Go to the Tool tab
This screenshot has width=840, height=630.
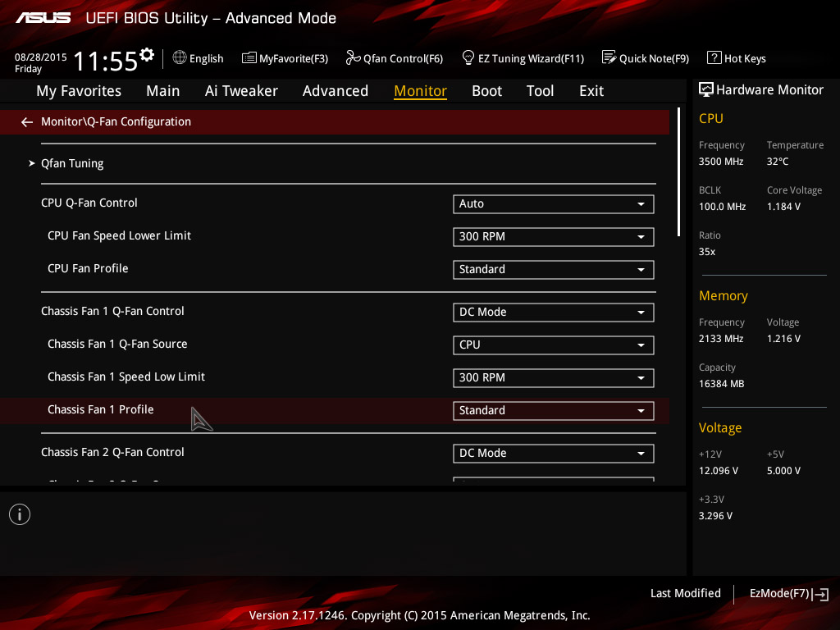(x=540, y=91)
